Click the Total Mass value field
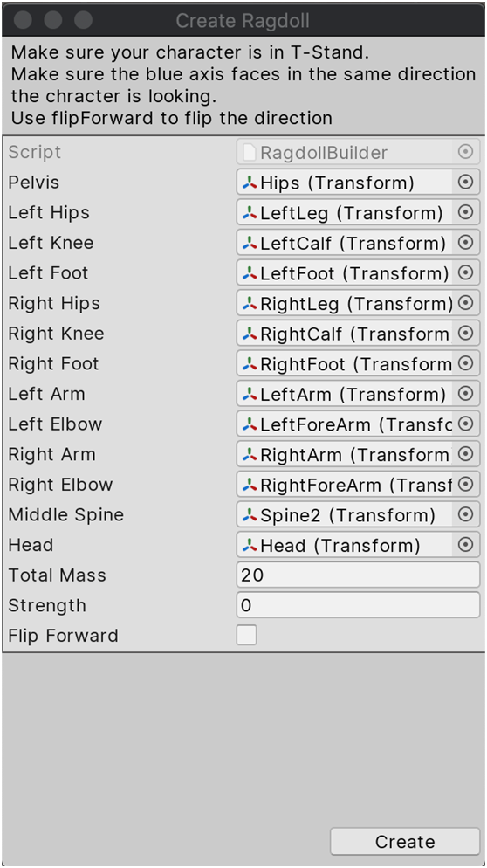The image size is (487, 868). 358,575
